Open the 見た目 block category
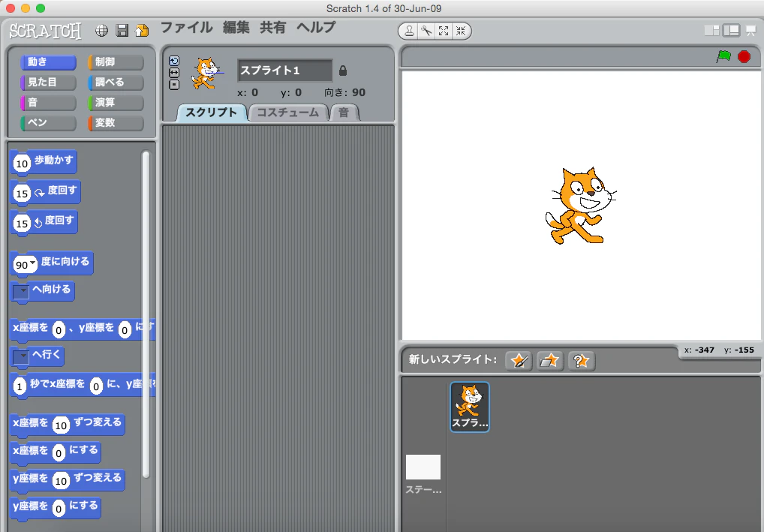 [48, 83]
